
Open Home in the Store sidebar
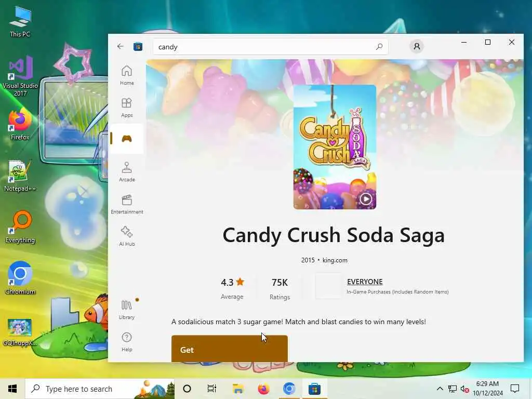point(127,75)
